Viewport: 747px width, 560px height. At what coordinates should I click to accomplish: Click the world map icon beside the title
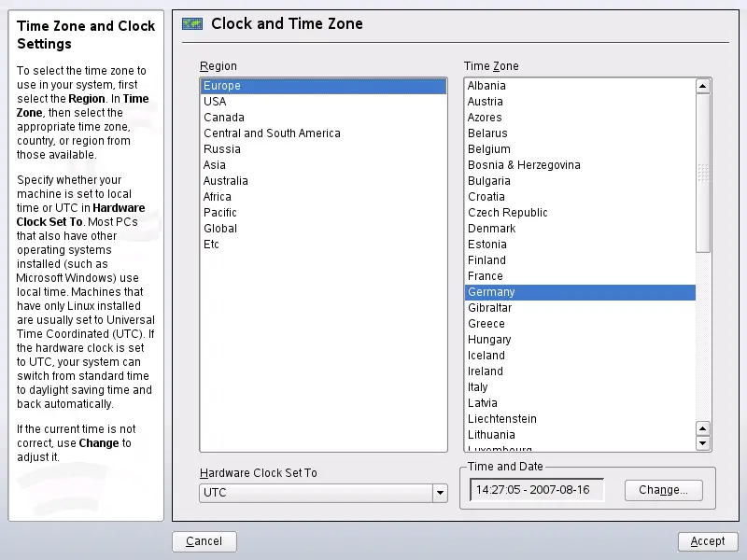tap(192, 24)
